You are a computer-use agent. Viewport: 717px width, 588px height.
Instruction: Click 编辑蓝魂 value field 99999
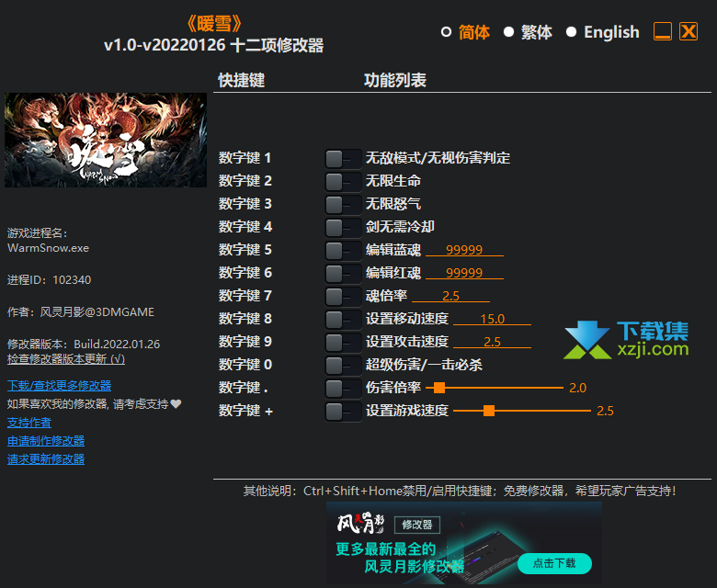464,250
